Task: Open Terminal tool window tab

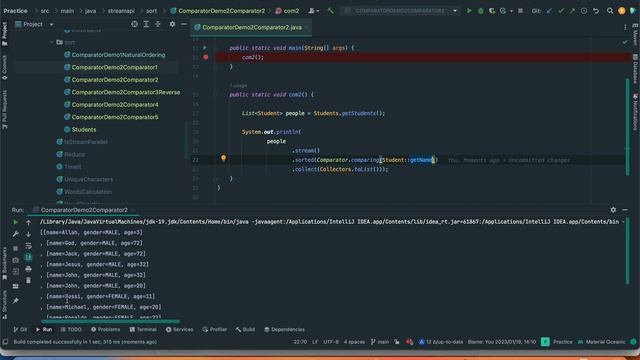Action: pos(143,329)
